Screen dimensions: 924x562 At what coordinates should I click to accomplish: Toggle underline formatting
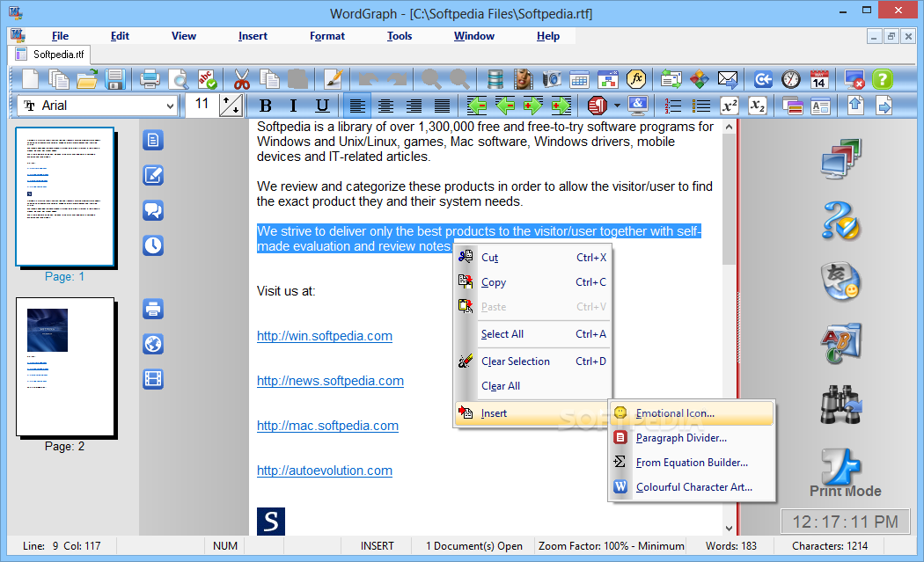322,106
